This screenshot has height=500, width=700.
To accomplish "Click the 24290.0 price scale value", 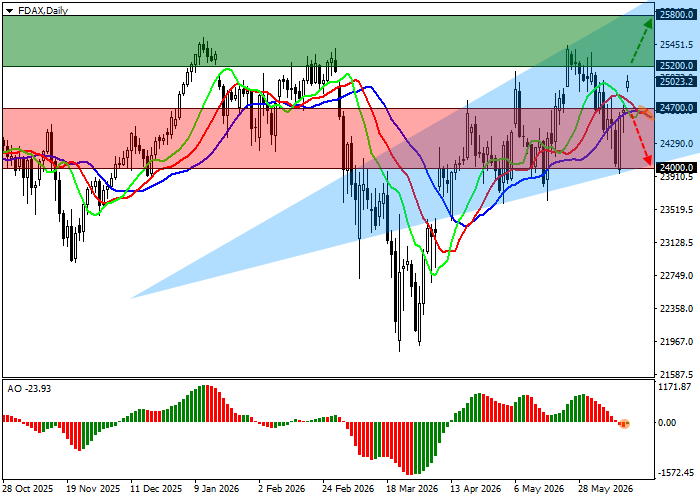I will 676,144.
